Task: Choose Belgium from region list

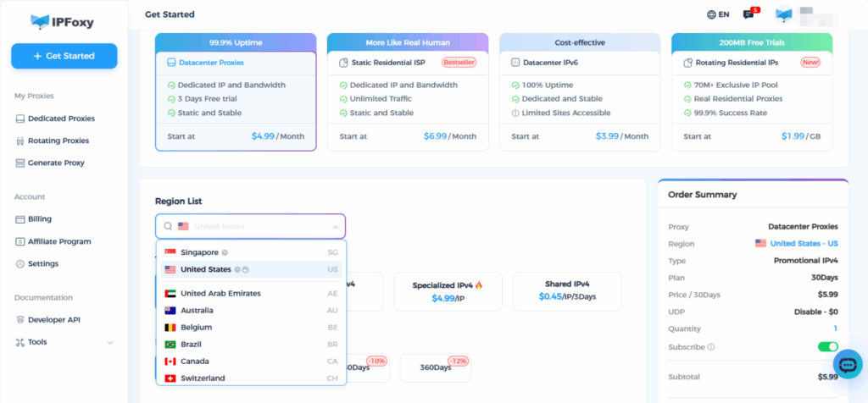Action: pyautogui.click(x=251, y=328)
